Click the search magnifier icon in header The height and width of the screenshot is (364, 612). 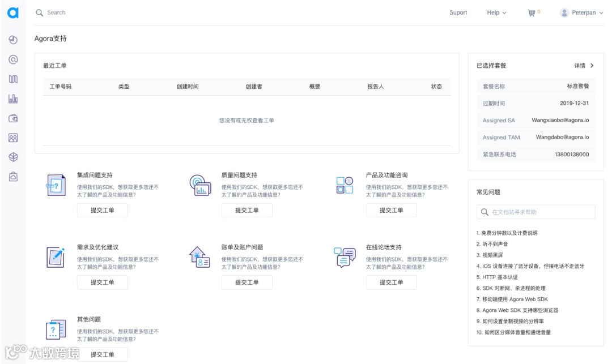click(x=40, y=13)
